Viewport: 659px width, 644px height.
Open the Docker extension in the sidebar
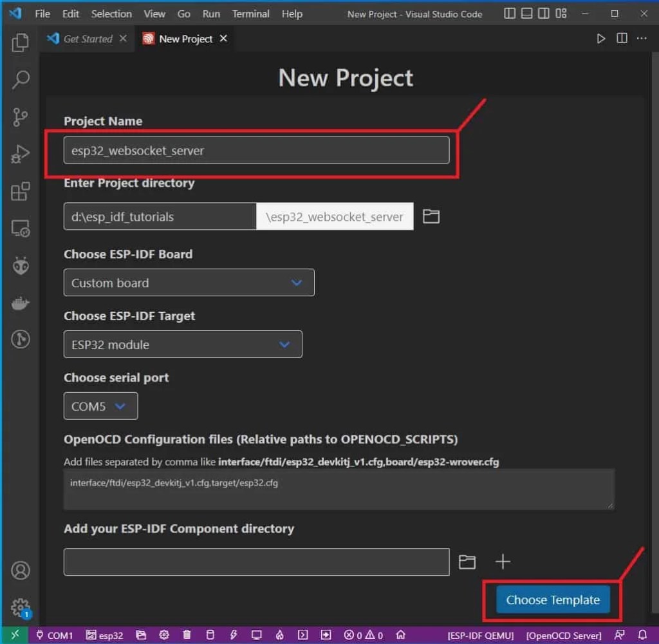[x=20, y=303]
